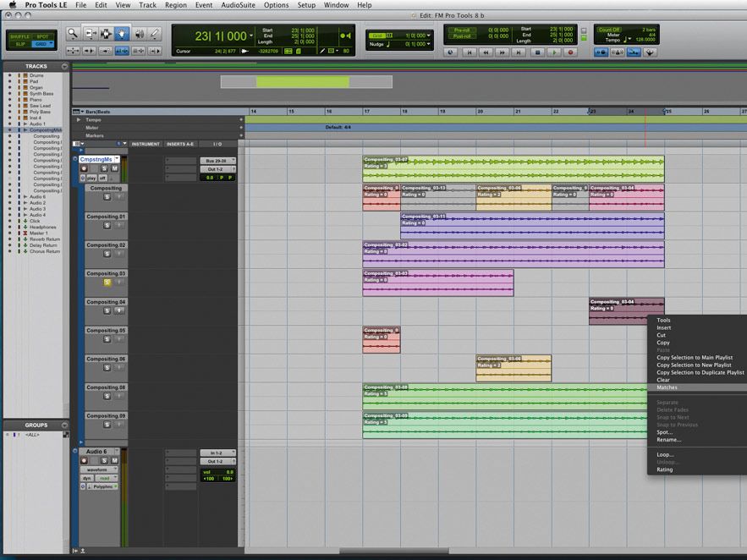Click the Fast Forward transport button
The width and height of the screenshot is (747, 560).
pos(503,52)
